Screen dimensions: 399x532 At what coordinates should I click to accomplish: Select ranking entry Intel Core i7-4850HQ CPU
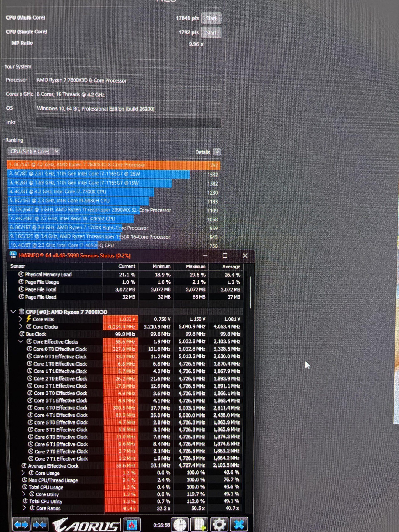tap(113, 246)
